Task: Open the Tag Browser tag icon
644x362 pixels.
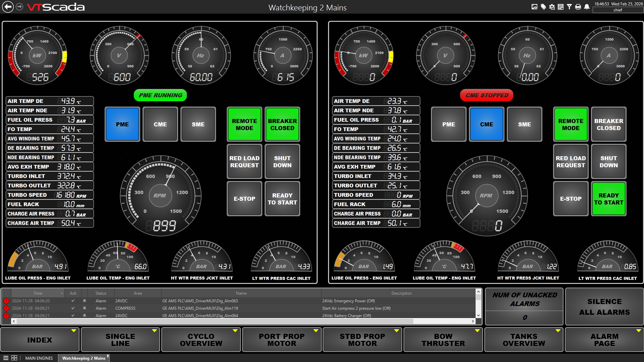Action: coord(543,7)
